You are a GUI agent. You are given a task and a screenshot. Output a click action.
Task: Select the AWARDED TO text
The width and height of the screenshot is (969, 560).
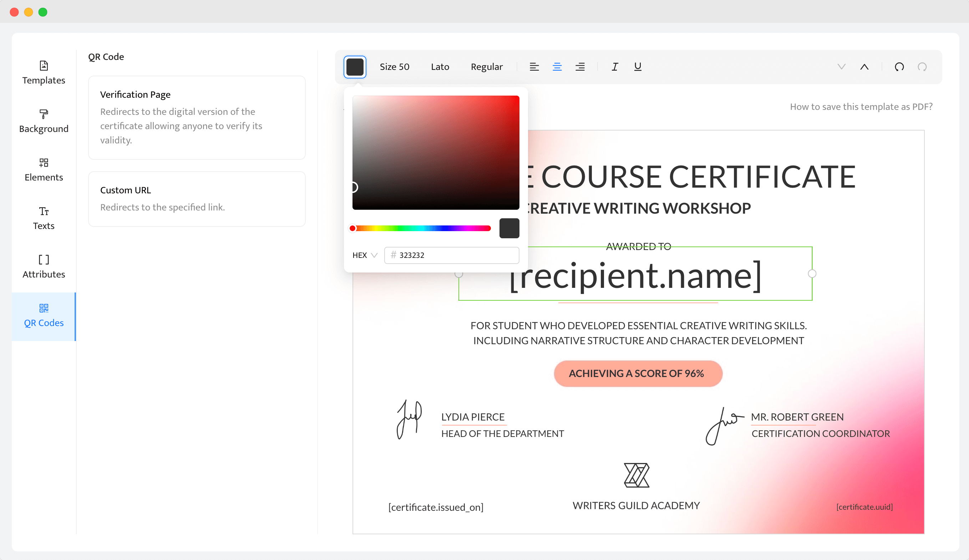click(638, 246)
